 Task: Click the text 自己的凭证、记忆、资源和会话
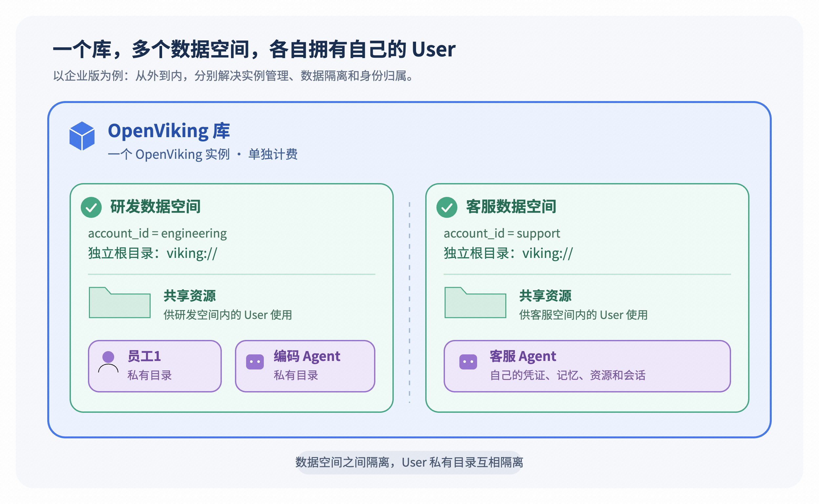568,375
